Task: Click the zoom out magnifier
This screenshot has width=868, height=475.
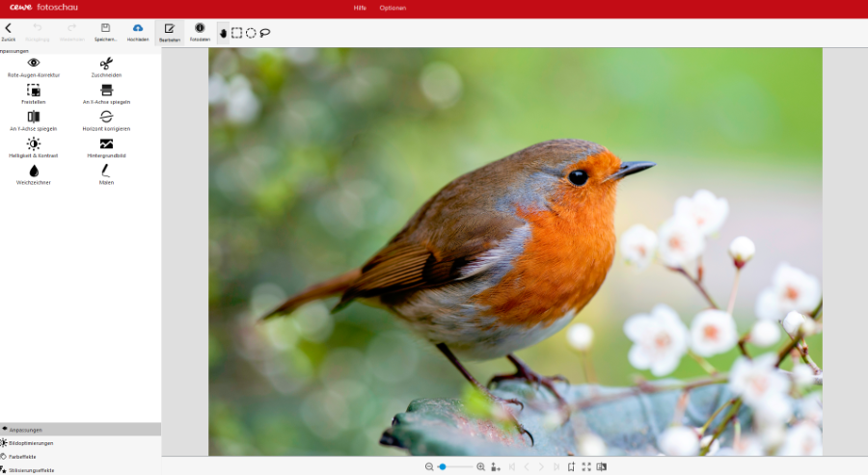Action: coord(429,466)
